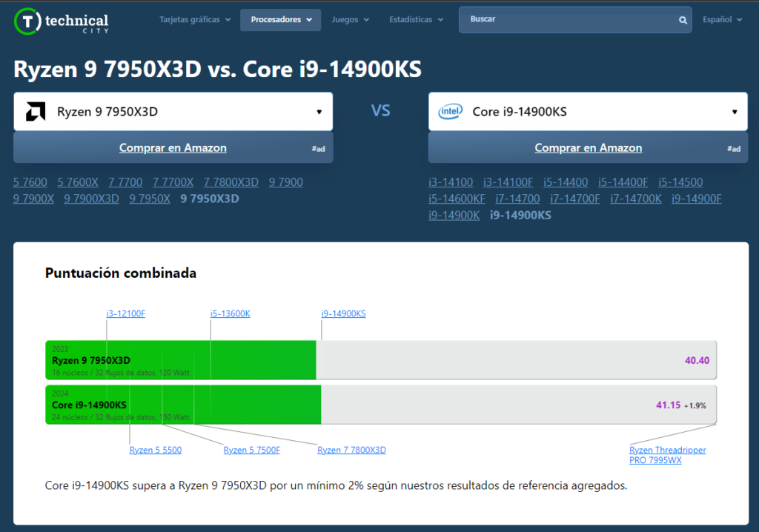Open Español language dropdown
The image size is (759, 532).
(x=722, y=20)
